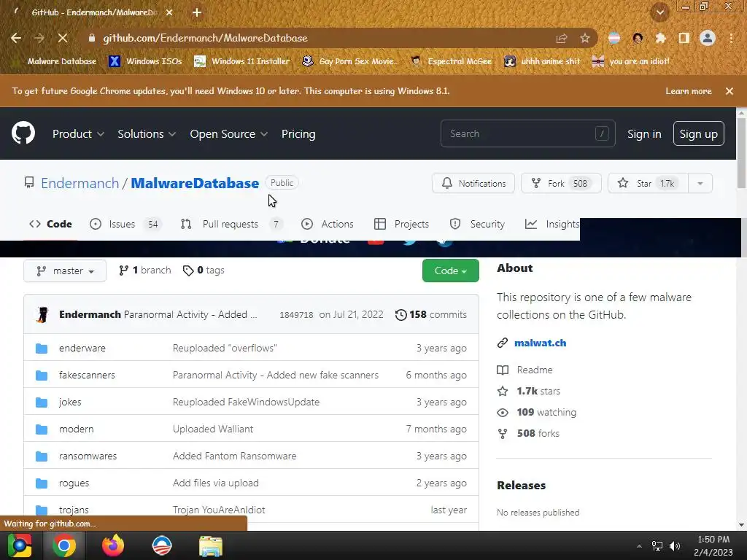This screenshot has width=747, height=560.
Task: View the 158 commits history
Action: tap(430, 315)
